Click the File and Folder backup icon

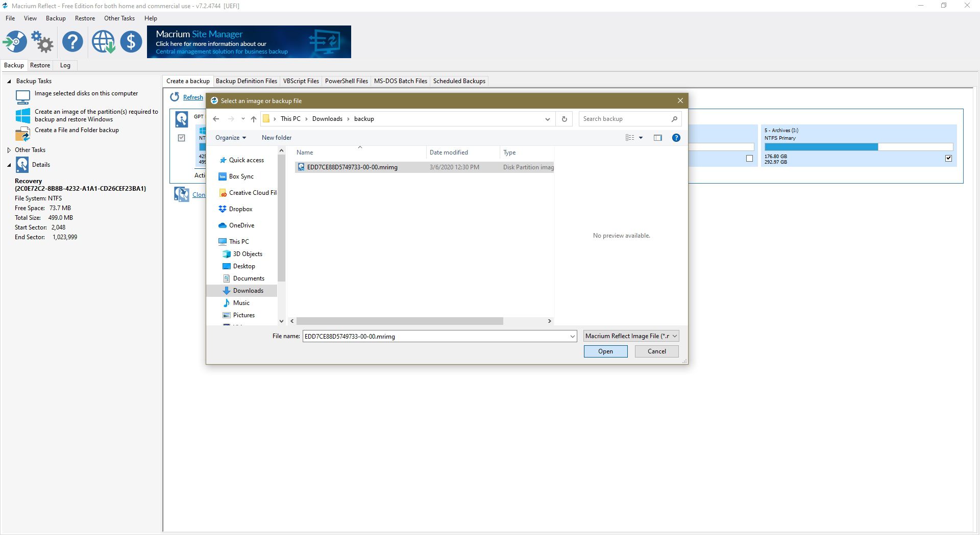pyautogui.click(x=22, y=134)
